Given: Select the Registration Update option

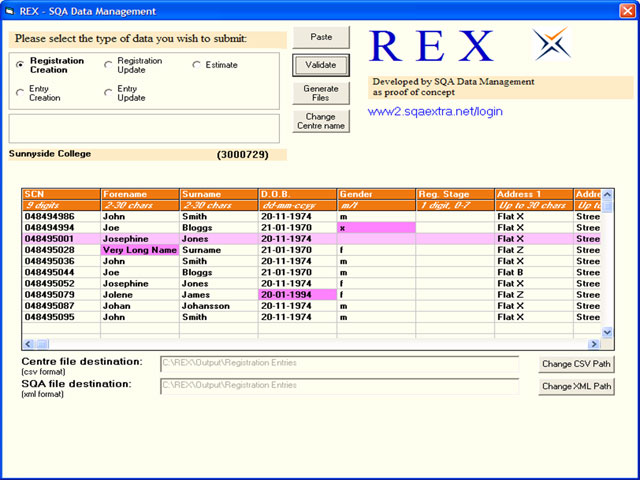Looking at the screenshot, I should 108,65.
